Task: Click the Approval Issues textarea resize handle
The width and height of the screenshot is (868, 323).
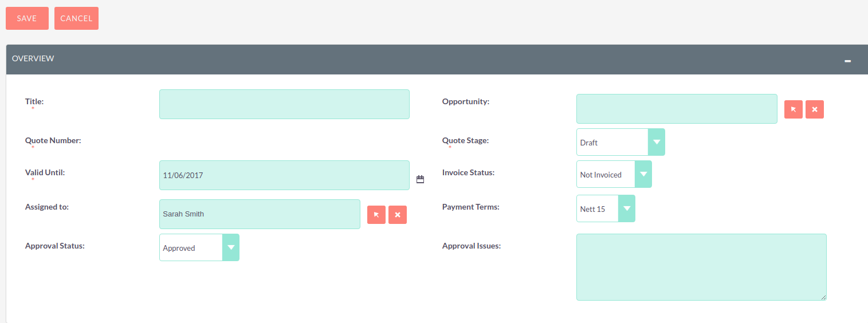Action: (x=823, y=297)
